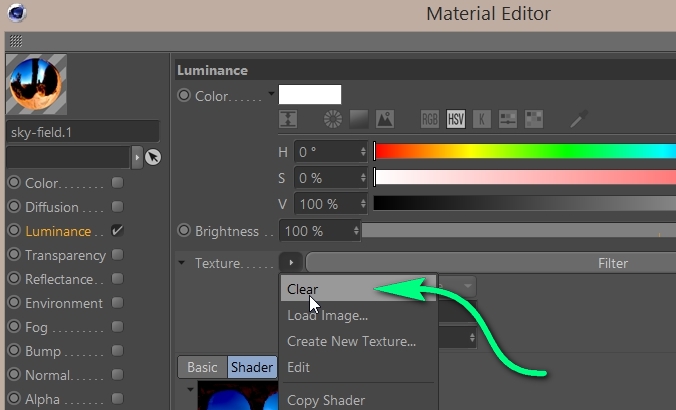Screen dimensions: 676x410
Task: Open the spectrum color mode icon
Action: tap(359, 119)
